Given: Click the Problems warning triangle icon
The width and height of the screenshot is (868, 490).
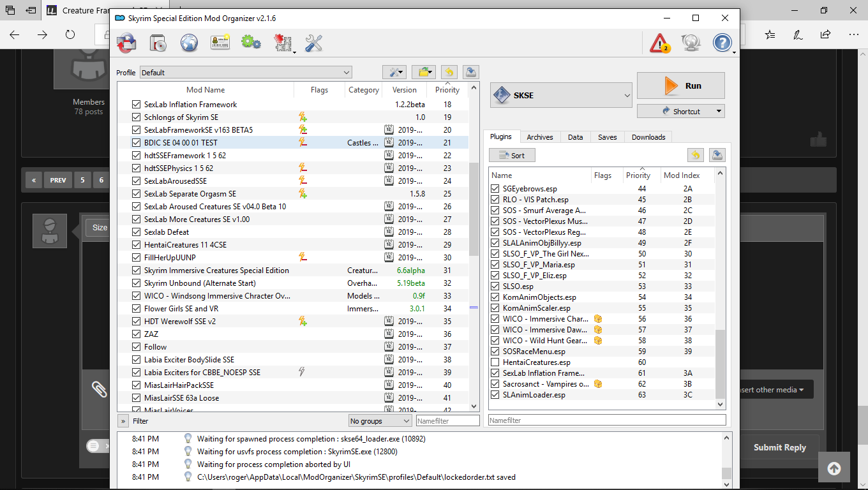Looking at the screenshot, I should tap(659, 43).
